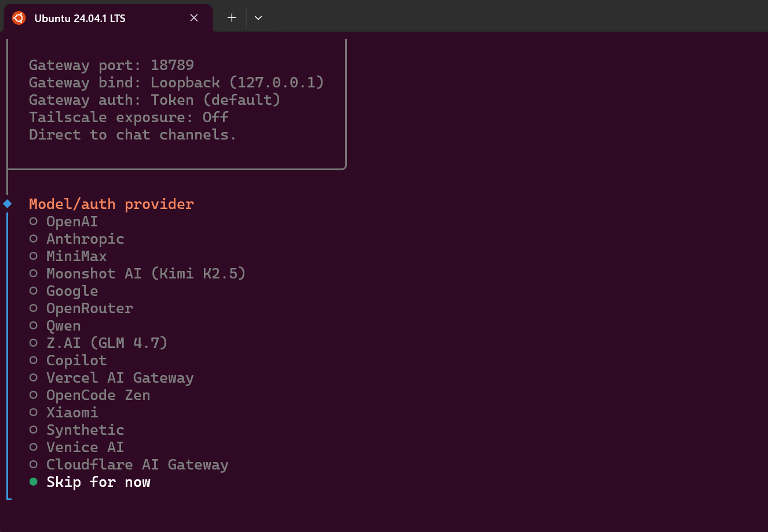Screen dimensions: 768x532
Task: Choose OpenCode Zen provider
Action: [x=90, y=395]
